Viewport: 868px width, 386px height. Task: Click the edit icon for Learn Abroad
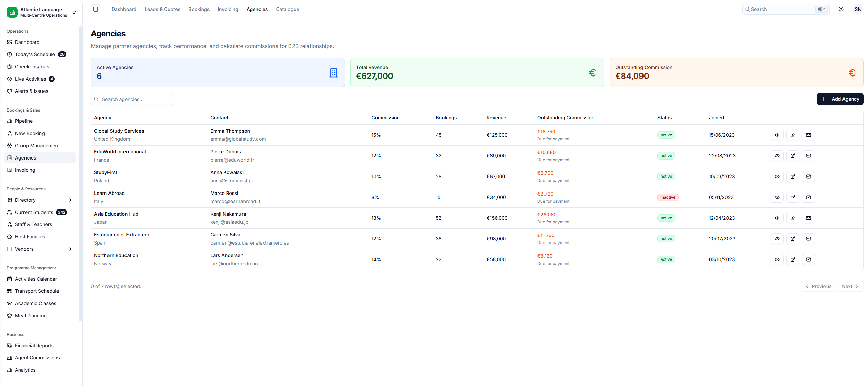click(x=792, y=197)
